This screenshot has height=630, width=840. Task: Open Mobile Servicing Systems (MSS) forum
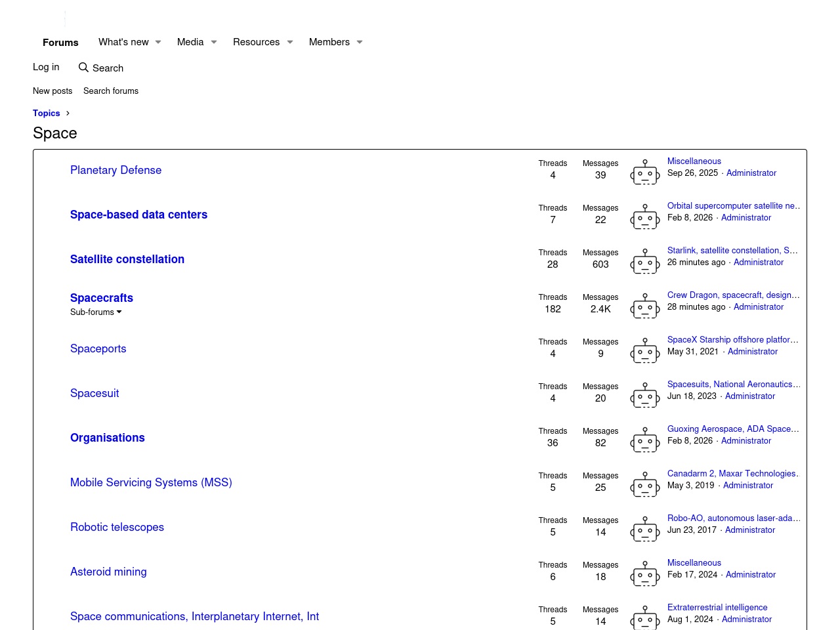151,482
